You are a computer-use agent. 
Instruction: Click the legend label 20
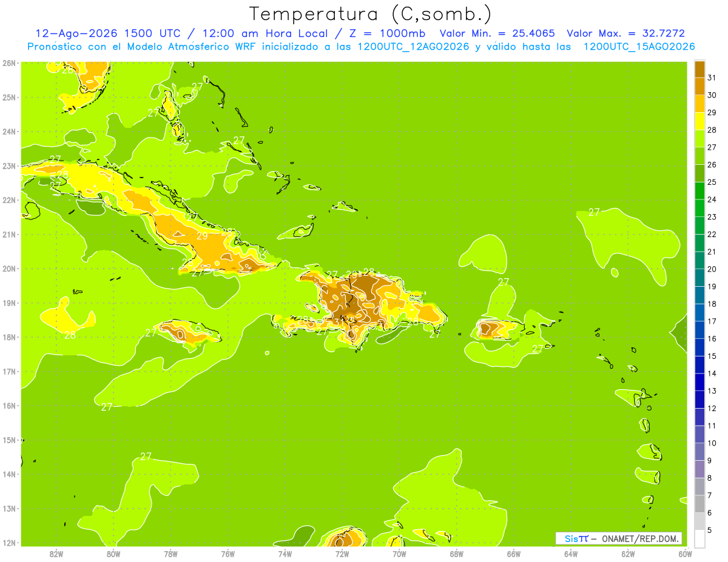pos(712,269)
